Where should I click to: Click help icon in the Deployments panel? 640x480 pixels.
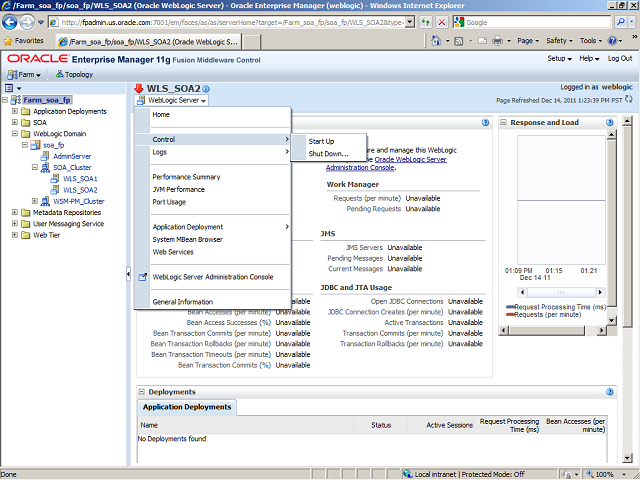point(609,392)
